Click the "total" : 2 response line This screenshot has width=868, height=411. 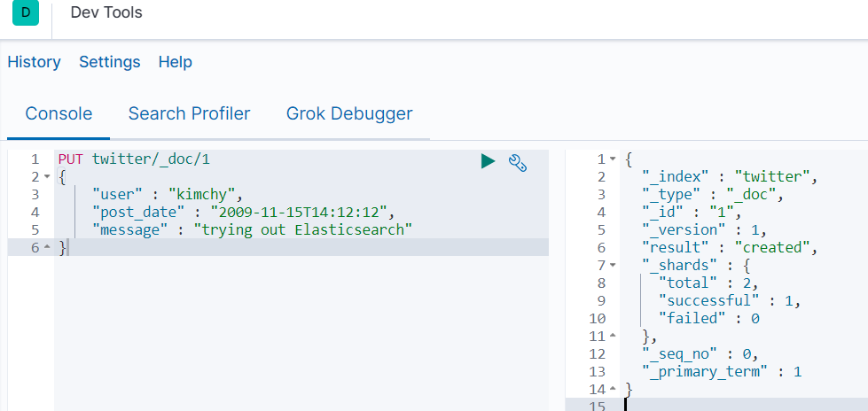pyautogui.click(x=708, y=283)
